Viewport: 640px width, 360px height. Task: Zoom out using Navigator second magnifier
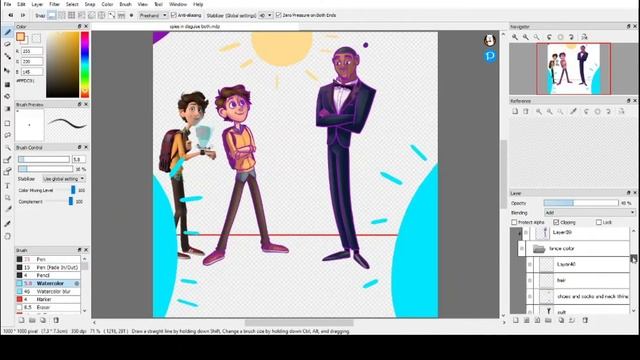coord(526,37)
